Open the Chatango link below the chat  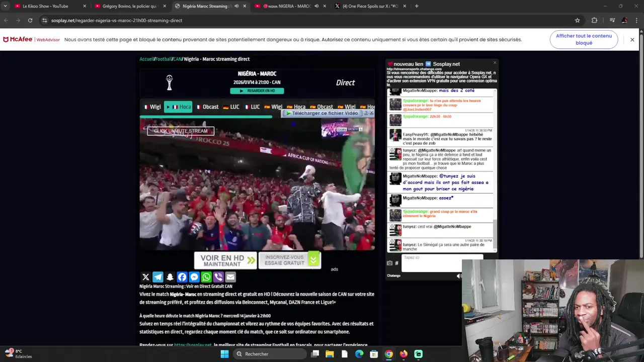393,276
